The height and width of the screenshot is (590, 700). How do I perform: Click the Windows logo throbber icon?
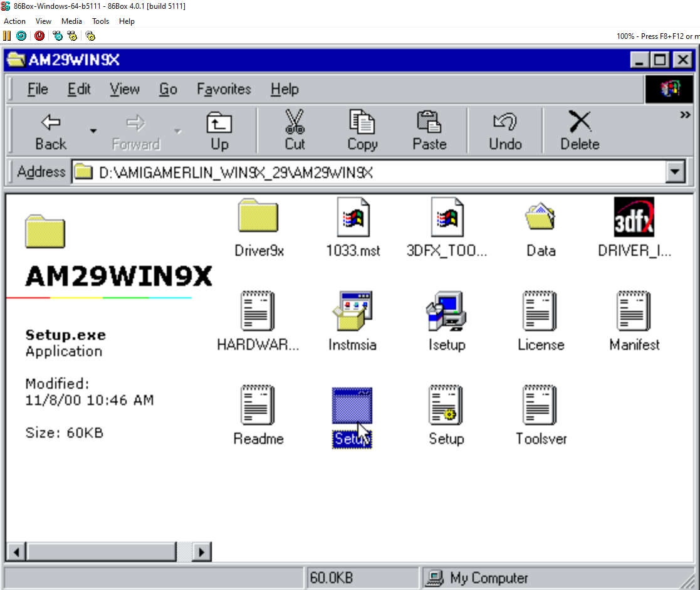click(x=670, y=89)
